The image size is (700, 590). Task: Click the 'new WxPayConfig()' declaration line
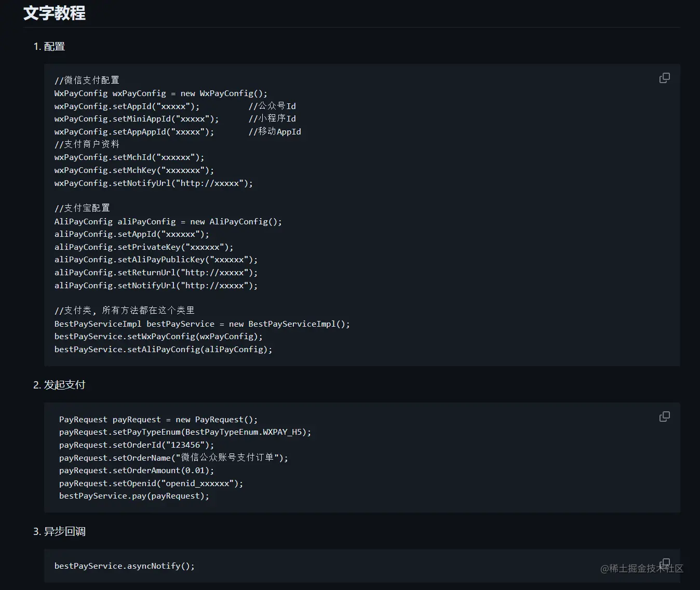tap(161, 93)
